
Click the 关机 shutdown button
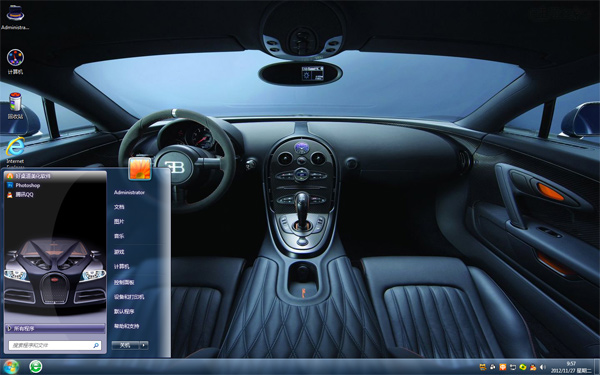[x=125, y=345]
